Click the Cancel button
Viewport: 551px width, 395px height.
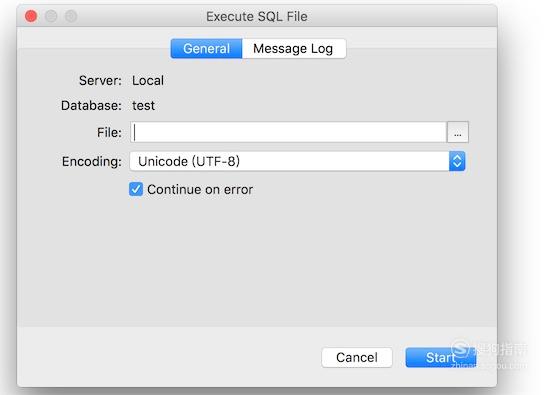coord(357,357)
